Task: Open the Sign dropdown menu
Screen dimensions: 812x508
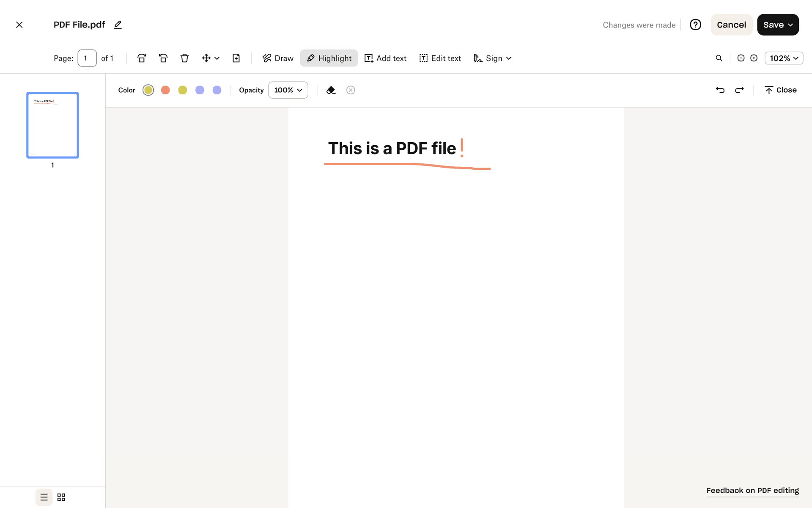Action: coord(493,58)
